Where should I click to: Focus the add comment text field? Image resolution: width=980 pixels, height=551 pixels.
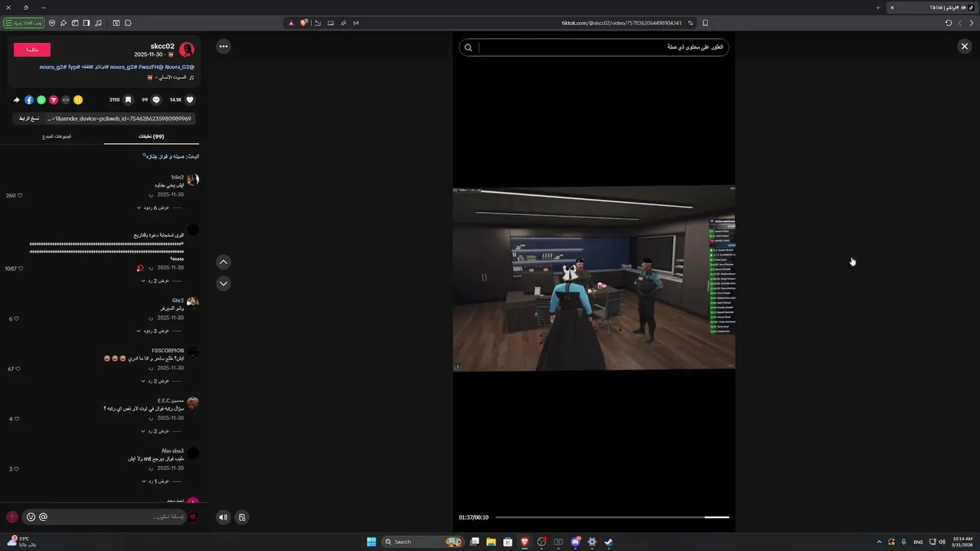click(x=119, y=517)
